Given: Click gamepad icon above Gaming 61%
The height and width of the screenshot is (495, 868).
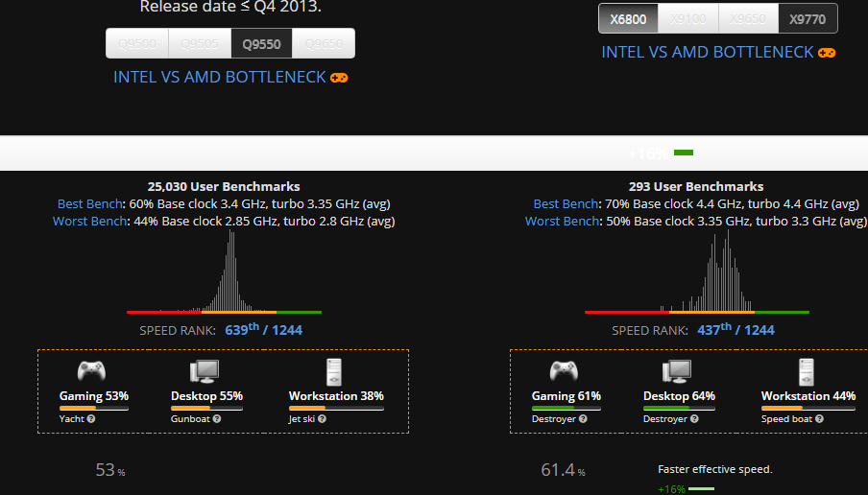Looking at the screenshot, I should point(564,370).
